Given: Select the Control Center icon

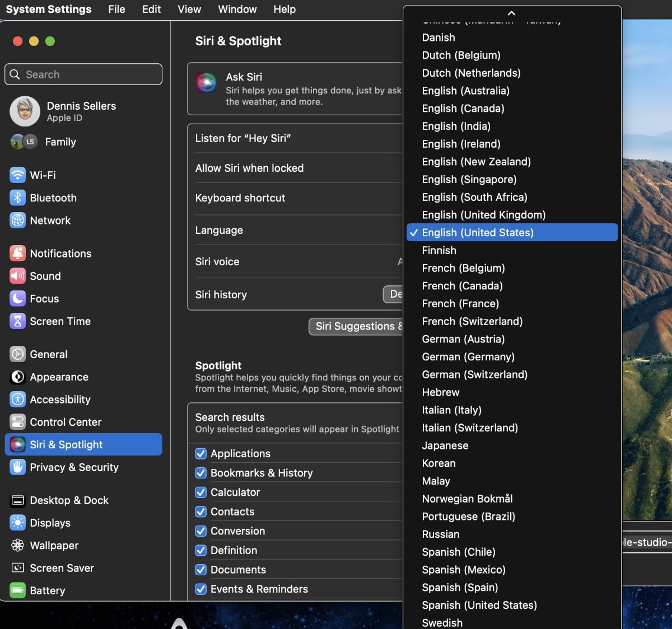Looking at the screenshot, I should [18, 422].
